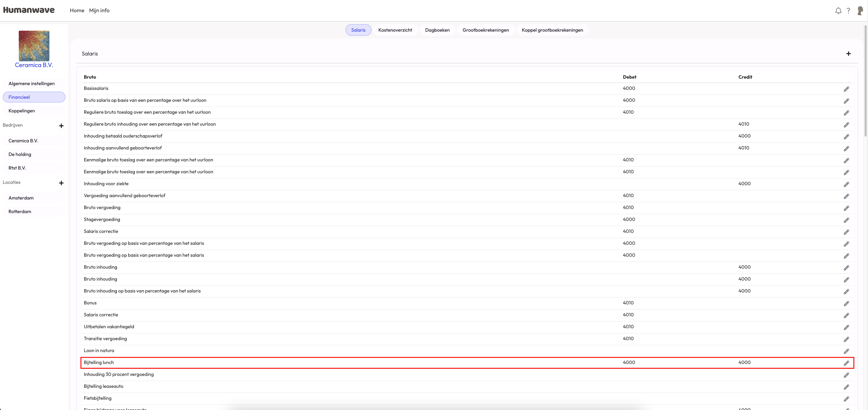Open the user profile avatar
The height and width of the screenshot is (410, 868).
[x=860, y=11]
